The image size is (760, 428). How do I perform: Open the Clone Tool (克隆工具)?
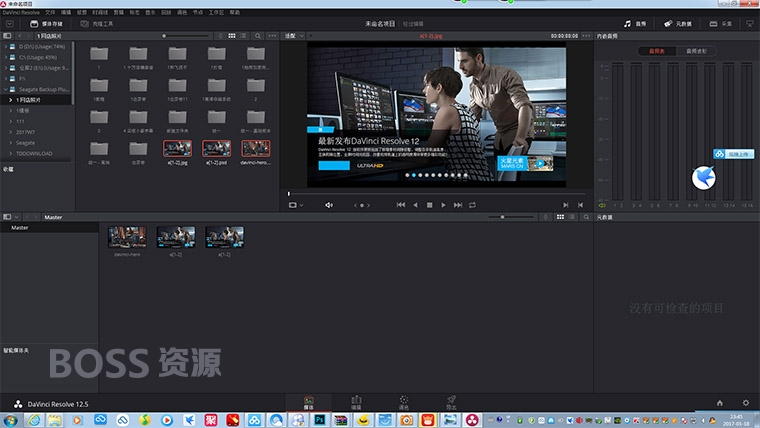pos(96,24)
